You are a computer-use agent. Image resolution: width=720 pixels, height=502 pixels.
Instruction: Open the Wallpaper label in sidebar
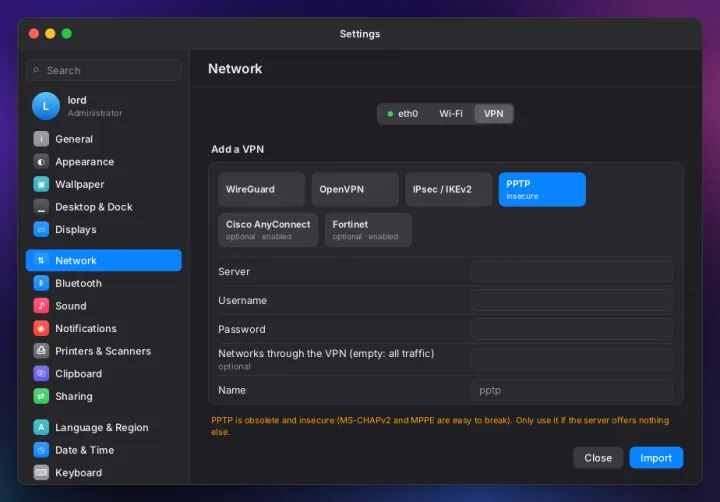[79, 184]
